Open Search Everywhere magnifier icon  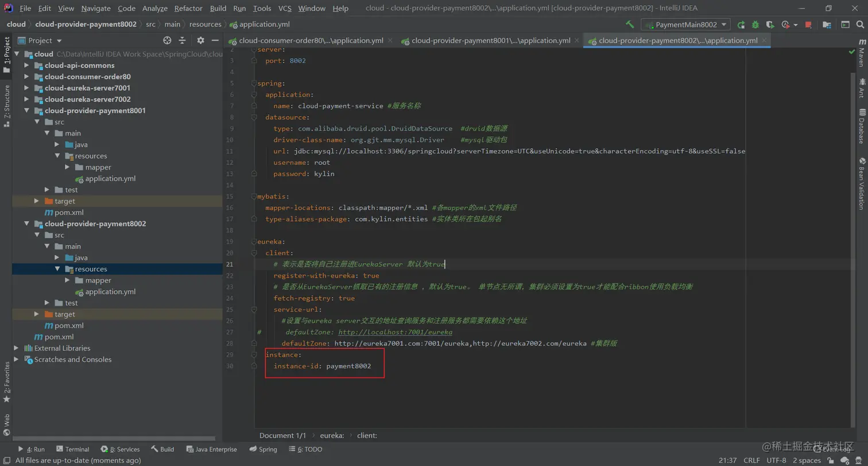point(859,25)
